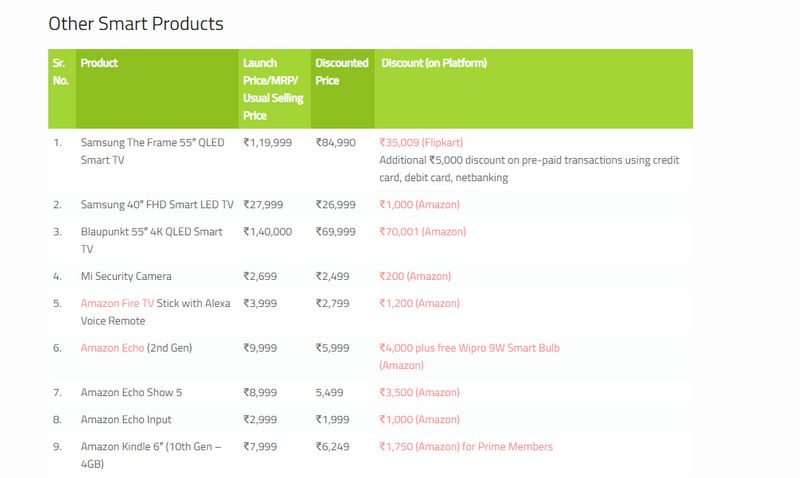Open Samsung 40" FHD TV's ₹1,000 (Amazon) link

click(419, 205)
